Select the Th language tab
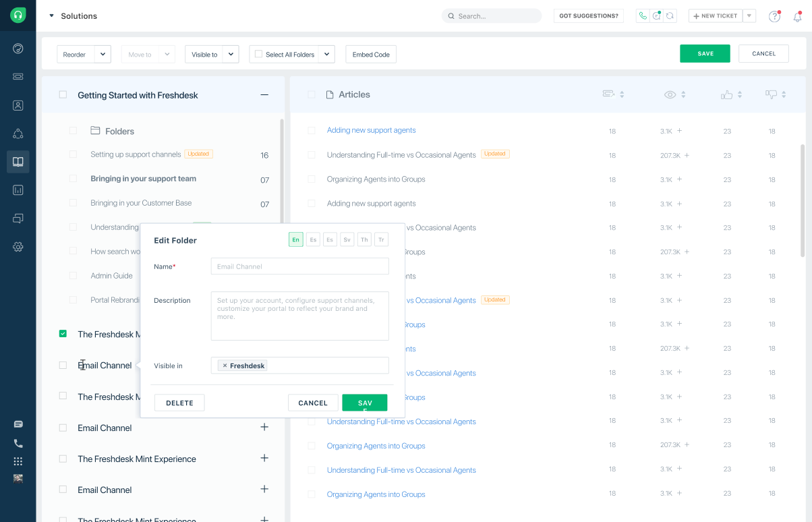 coord(364,239)
